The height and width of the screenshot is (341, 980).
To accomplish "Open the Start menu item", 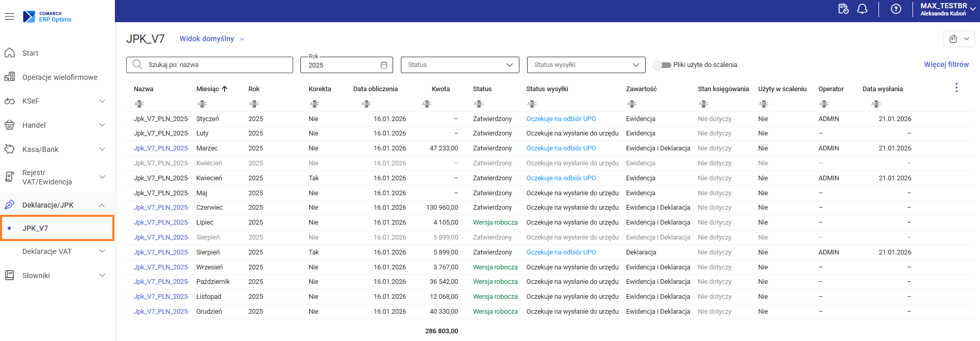I will point(30,53).
